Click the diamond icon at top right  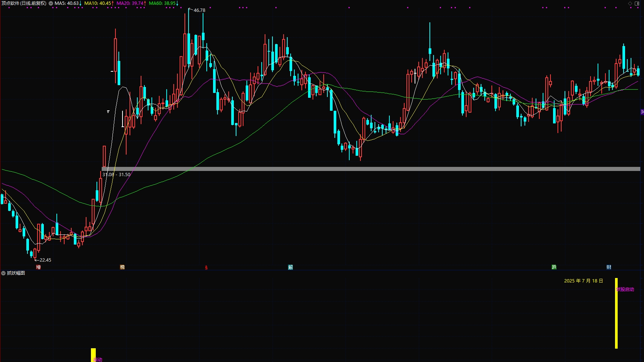630,3
